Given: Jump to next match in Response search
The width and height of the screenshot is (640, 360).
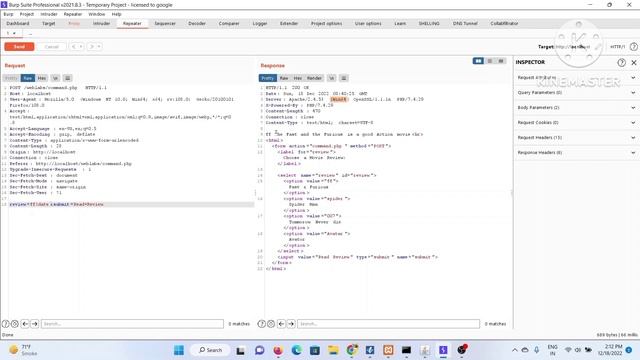Looking at the screenshot, I should click(x=291, y=324).
